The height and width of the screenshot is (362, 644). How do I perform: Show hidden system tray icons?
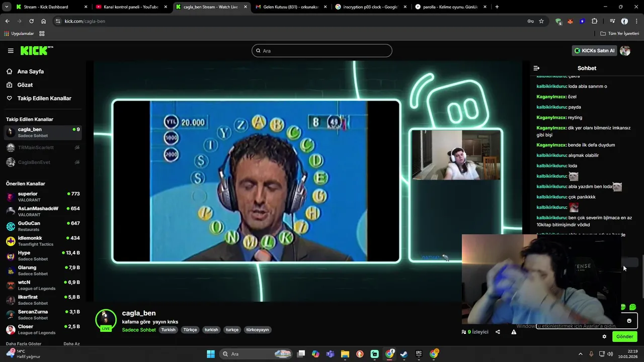[581, 354]
